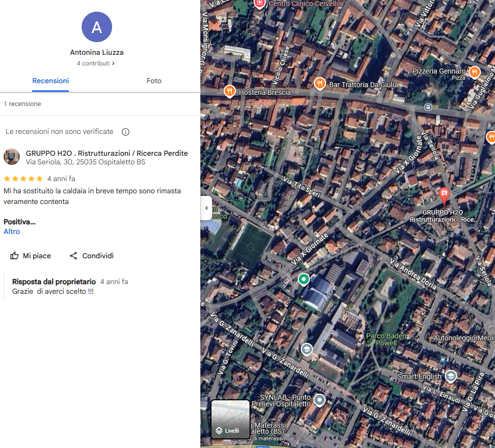
Task: Click '4 anni fa' beside the star rating
Action: (61, 179)
